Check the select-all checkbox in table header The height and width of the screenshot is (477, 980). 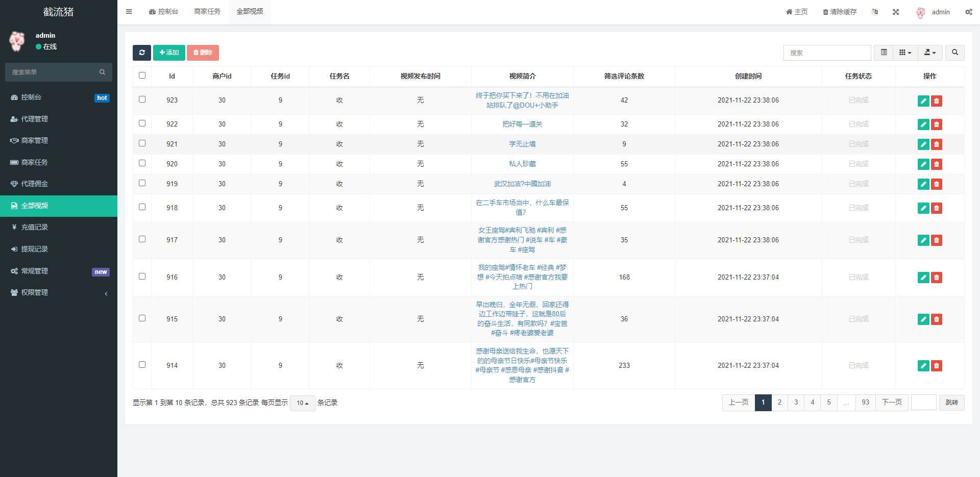142,76
